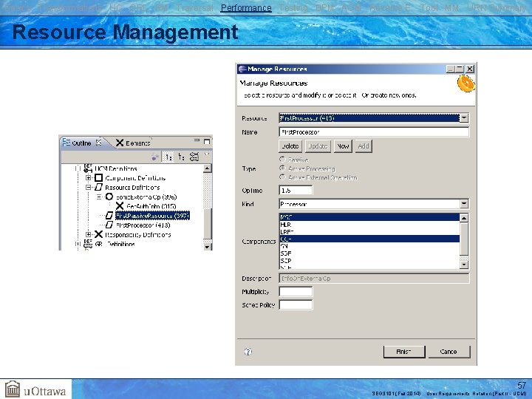
Task: Click the Manage Resources title bar icon
Action: (242, 69)
